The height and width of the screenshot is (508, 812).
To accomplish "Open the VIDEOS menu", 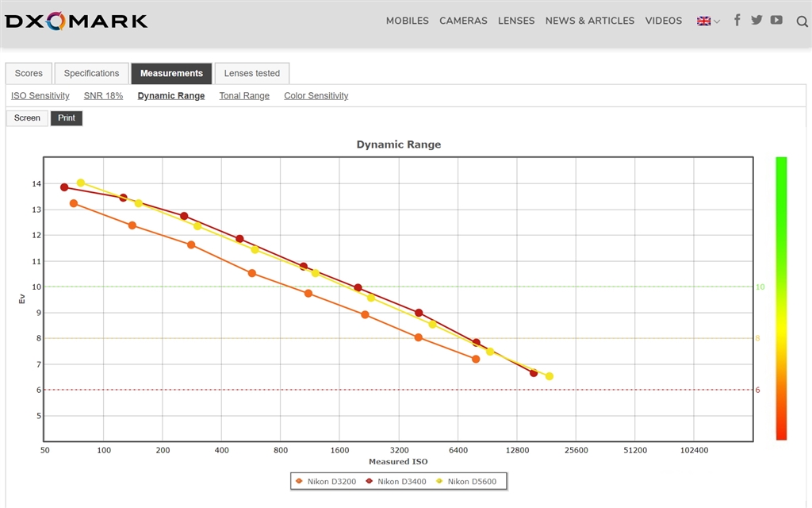I will pos(664,21).
